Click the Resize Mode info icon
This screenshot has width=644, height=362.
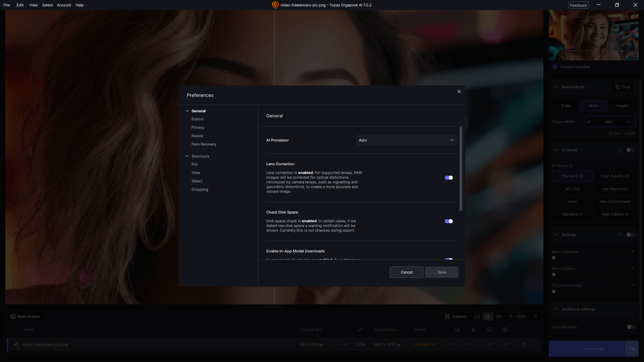click(x=589, y=87)
